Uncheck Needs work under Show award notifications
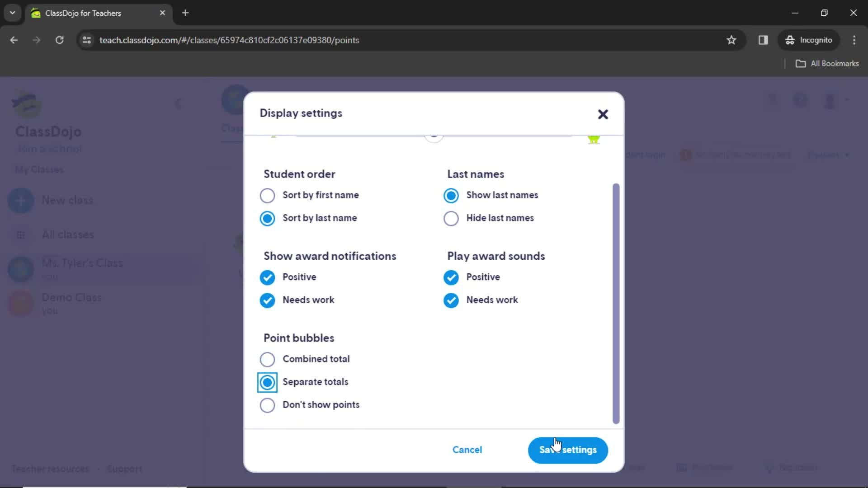This screenshot has height=488, width=868. tap(267, 300)
